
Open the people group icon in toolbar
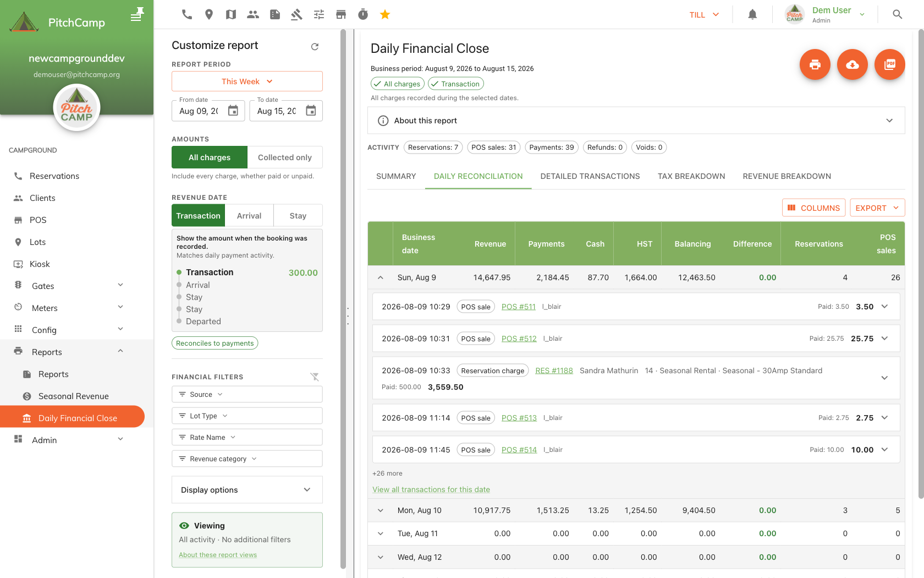pyautogui.click(x=253, y=14)
